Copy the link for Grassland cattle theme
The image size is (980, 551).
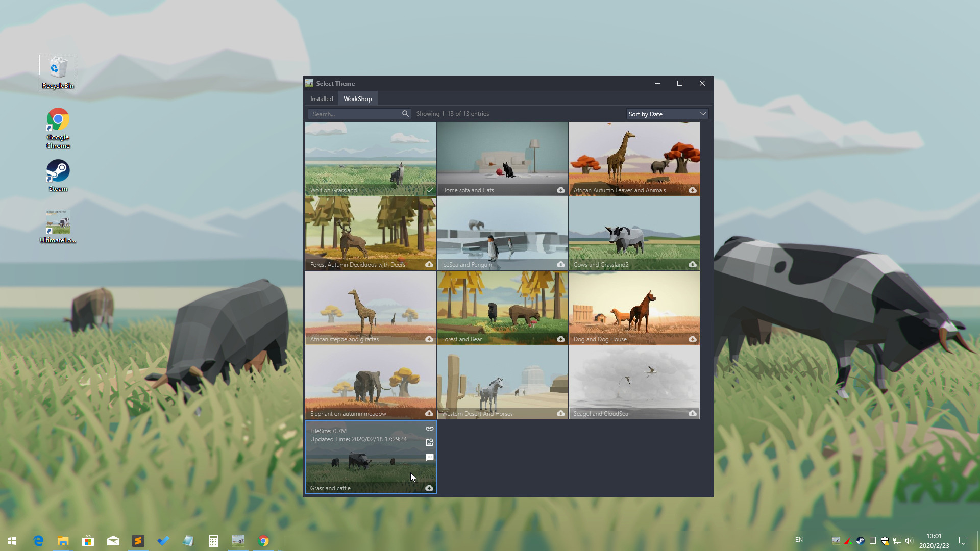[430, 429]
